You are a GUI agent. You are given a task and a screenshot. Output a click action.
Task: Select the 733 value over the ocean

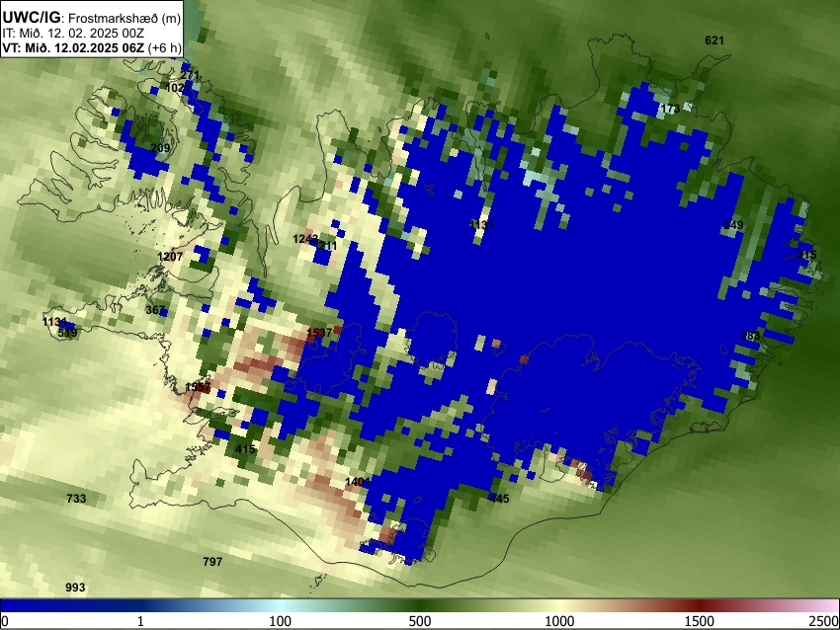tap(76, 499)
